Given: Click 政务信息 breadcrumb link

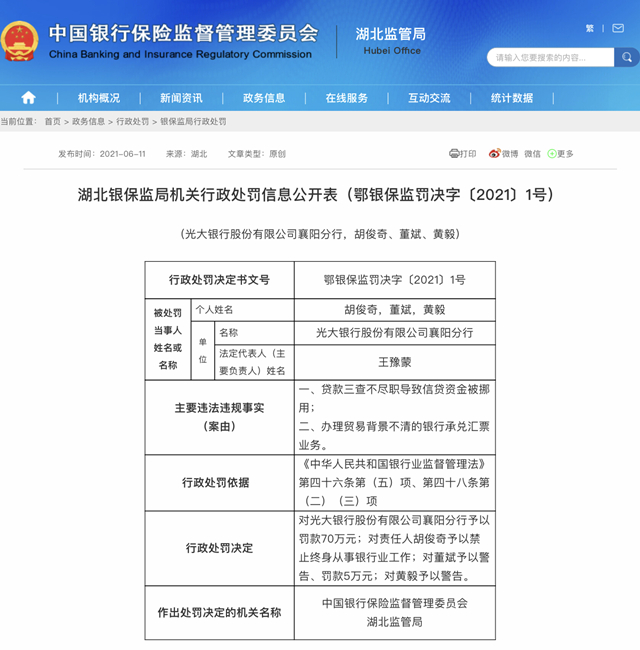Looking at the screenshot, I should click(x=88, y=121).
